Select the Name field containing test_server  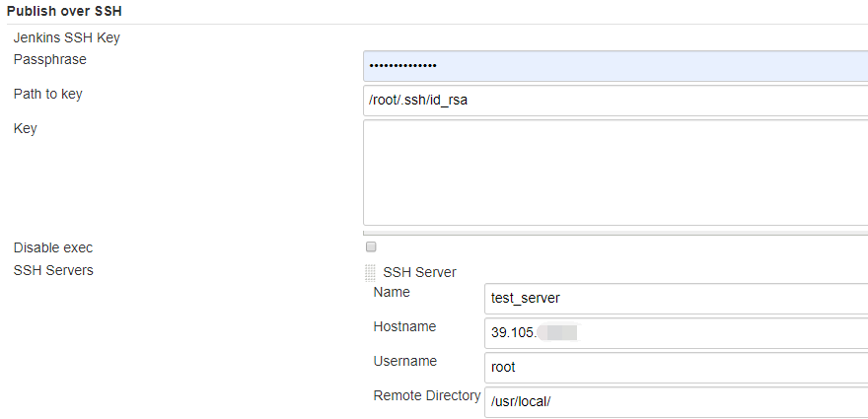[x=677, y=298]
